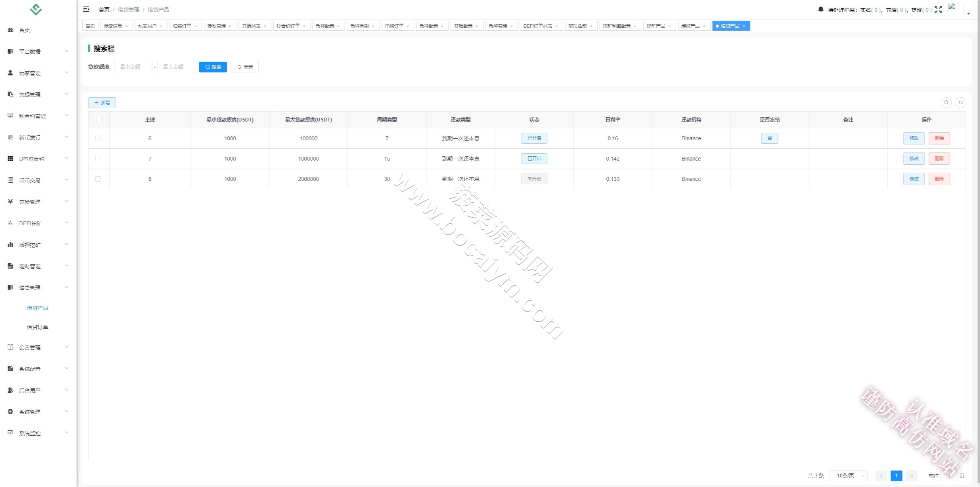Open 币币交易 sidebar menu
This screenshot has width=980, height=487.
(38, 180)
